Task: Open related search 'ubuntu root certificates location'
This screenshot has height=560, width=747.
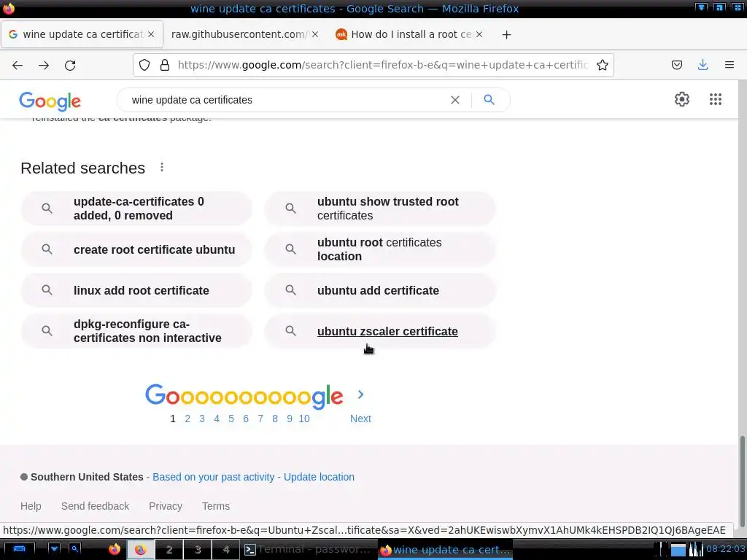Action: [380, 249]
